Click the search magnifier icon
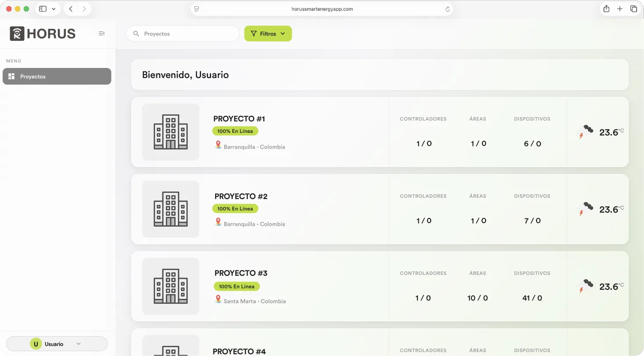Screen dimensions: 644x356 click(x=136, y=34)
